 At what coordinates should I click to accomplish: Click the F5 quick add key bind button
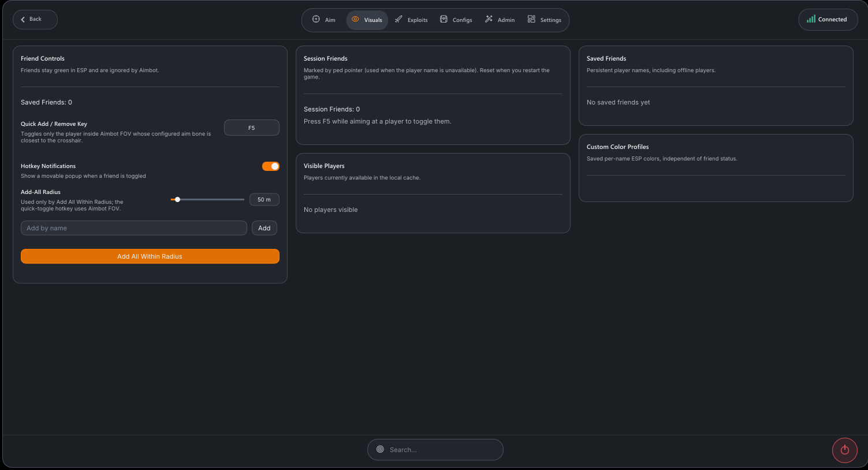[252, 128]
